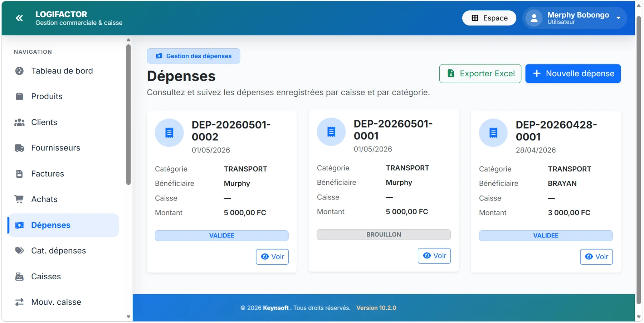Click beneficiary BRAYAN text
The height and width of the screenshot is (323, 644).
562,183
